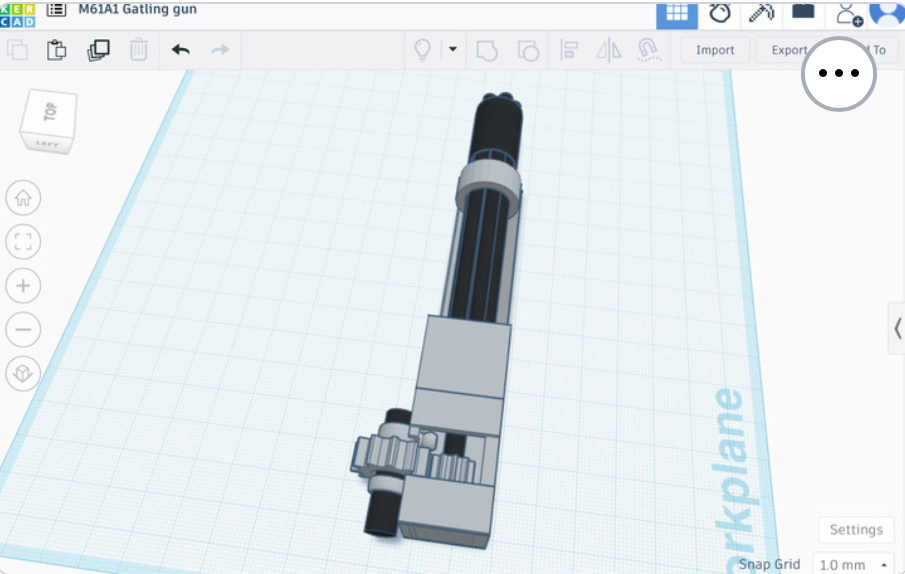Expand the lightbulb dropdown arrow

click(453, 50)
